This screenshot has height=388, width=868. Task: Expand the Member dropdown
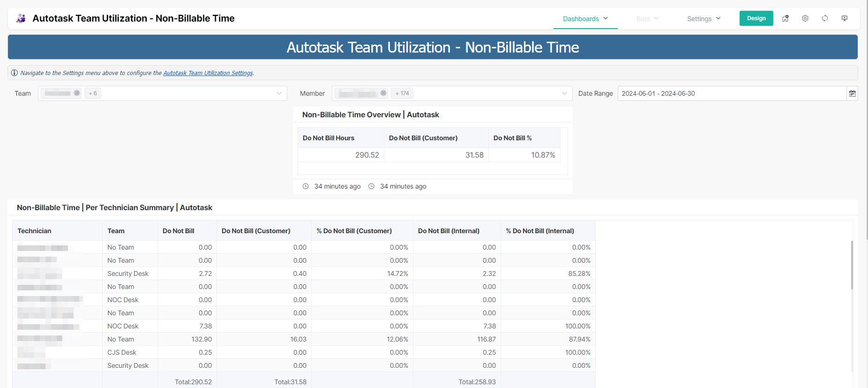click(x=564, y=93)
